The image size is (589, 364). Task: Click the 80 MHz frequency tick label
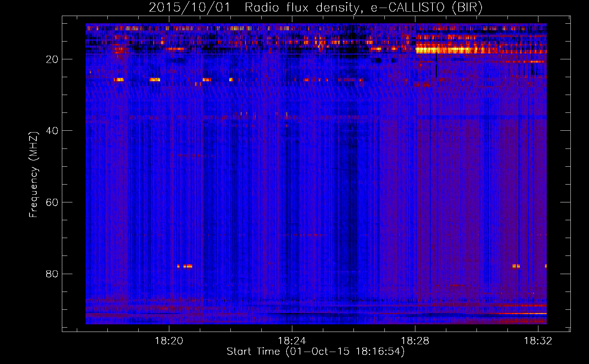click(x=52, y=274)
